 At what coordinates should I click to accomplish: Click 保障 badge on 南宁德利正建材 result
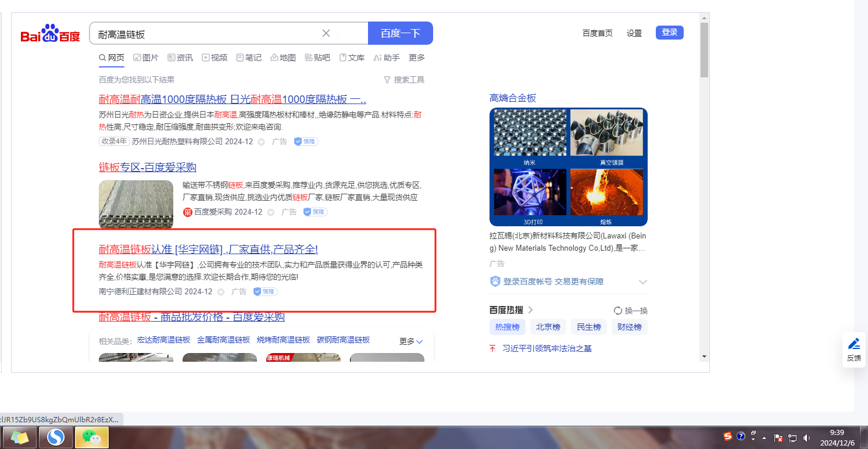[x=265, y=291]
